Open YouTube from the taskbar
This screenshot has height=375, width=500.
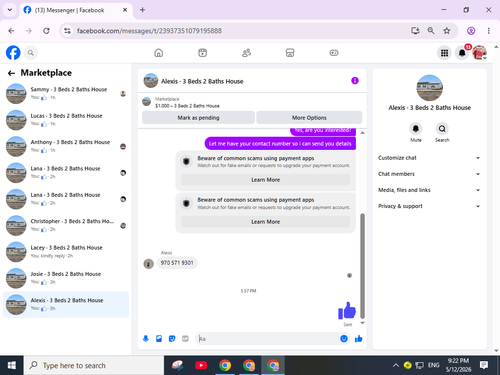click(x=201, y=365)
